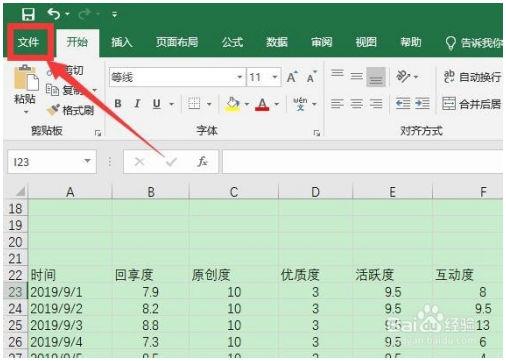Open the Font Color dropdown arrow
This screenshot has width=506, height=361.
click(x=277, y=104)
